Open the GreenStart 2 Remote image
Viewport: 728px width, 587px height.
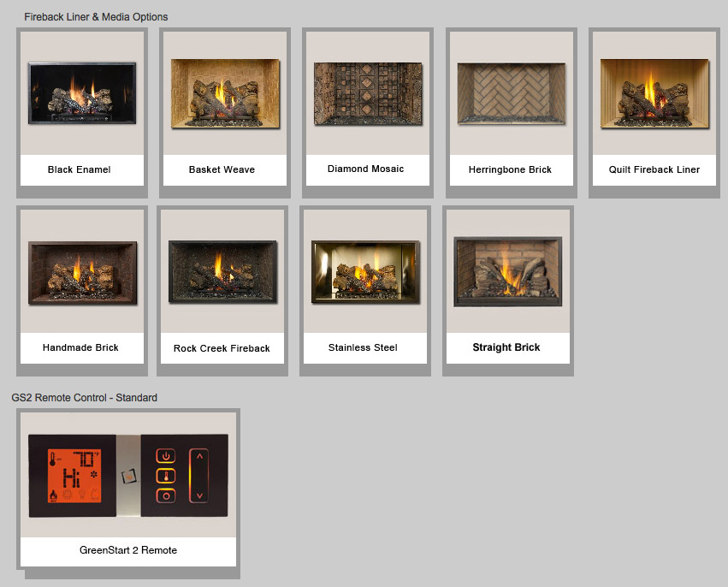coord(128,476)
